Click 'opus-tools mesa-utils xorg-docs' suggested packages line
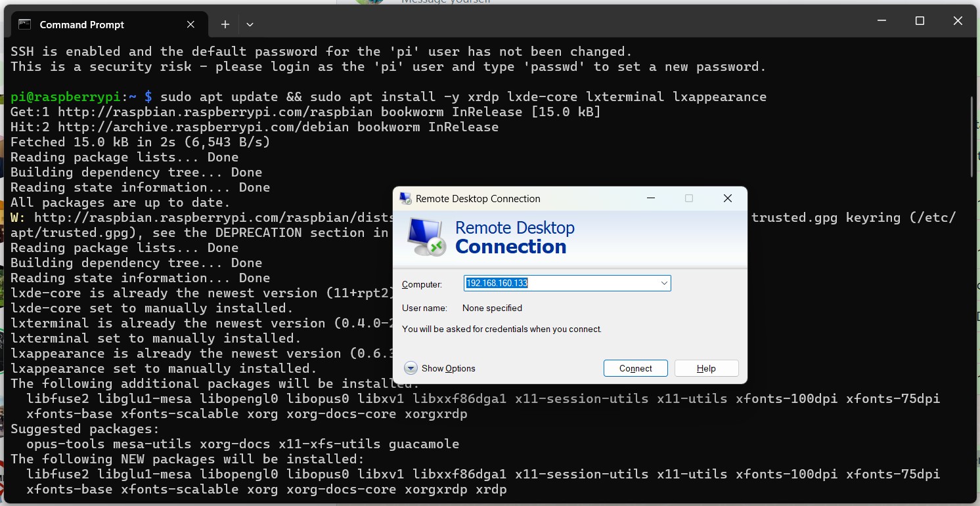 point(242,444)
